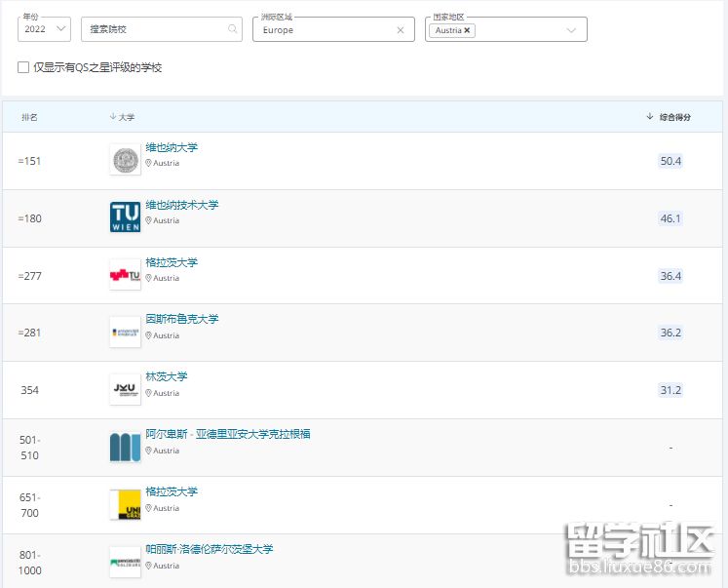Image resolution: width=728 pixels, height=588 pixels.
Task: Sort by 大学 university column header
Action: click(123, 117)
